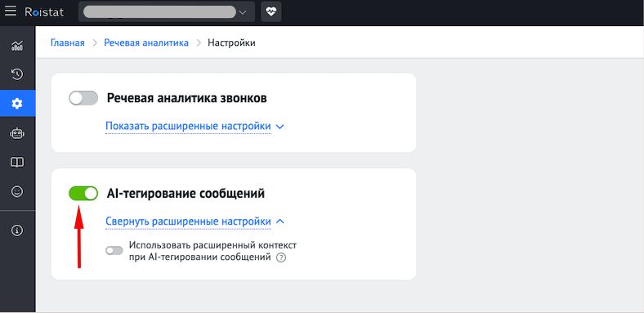
Task: Disable the AI-тегирование сообщений toggle
Action: [83, 193]
